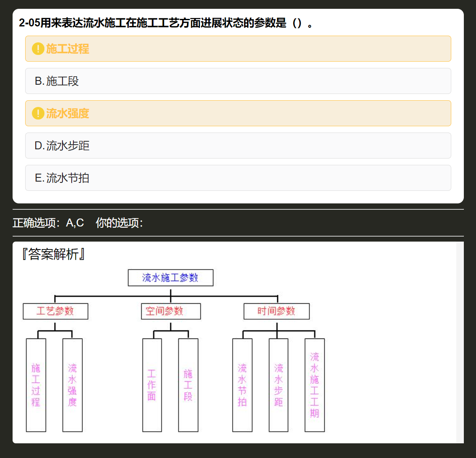
Task: Click the 流水节拍 vertical box in diagram
Action: tap(242, 385)
